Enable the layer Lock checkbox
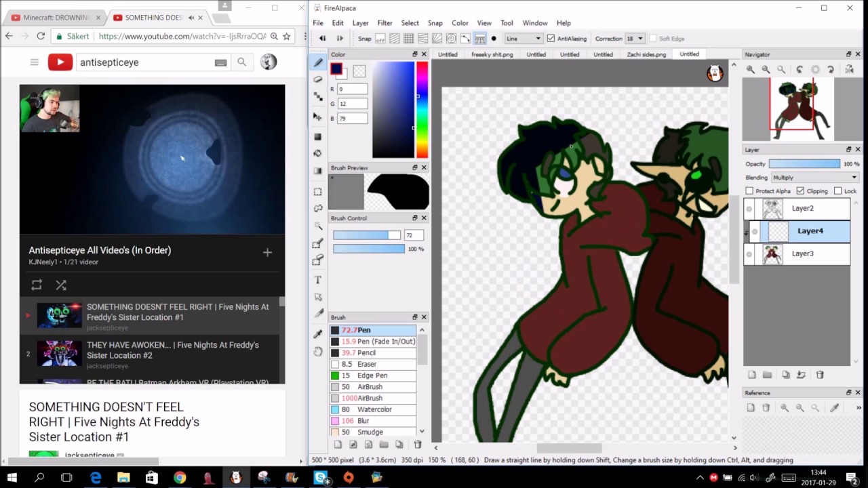 pos(837,191)
